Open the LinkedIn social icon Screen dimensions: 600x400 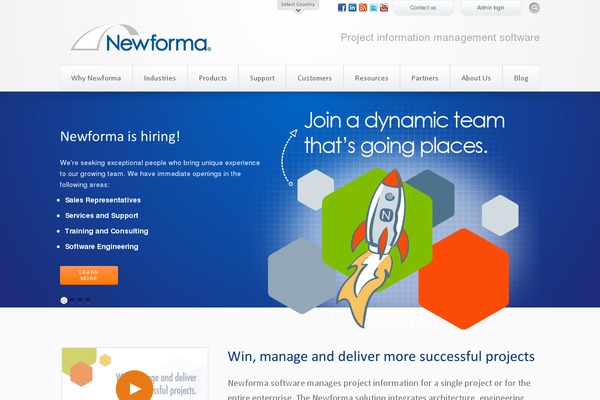(x=352, y=7)
